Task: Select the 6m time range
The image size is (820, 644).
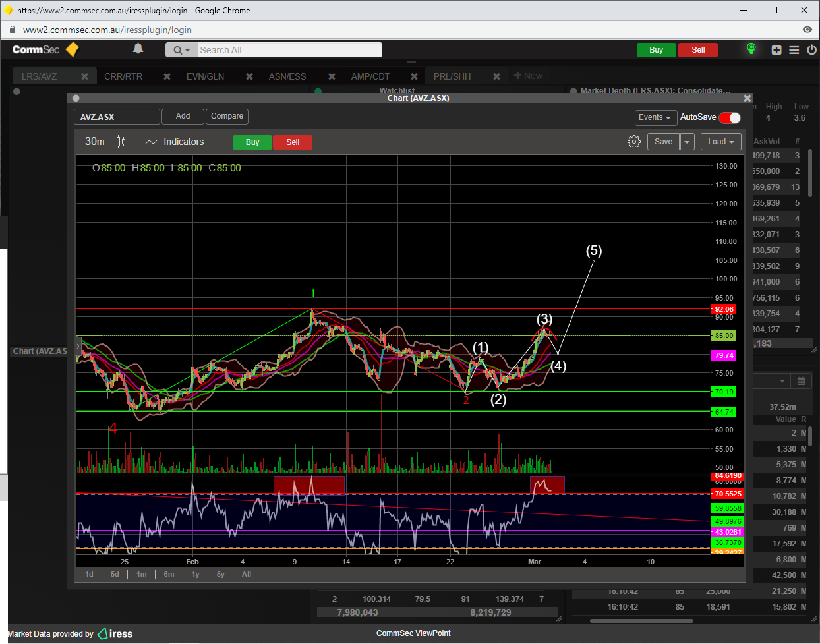Action: [169, 574]
